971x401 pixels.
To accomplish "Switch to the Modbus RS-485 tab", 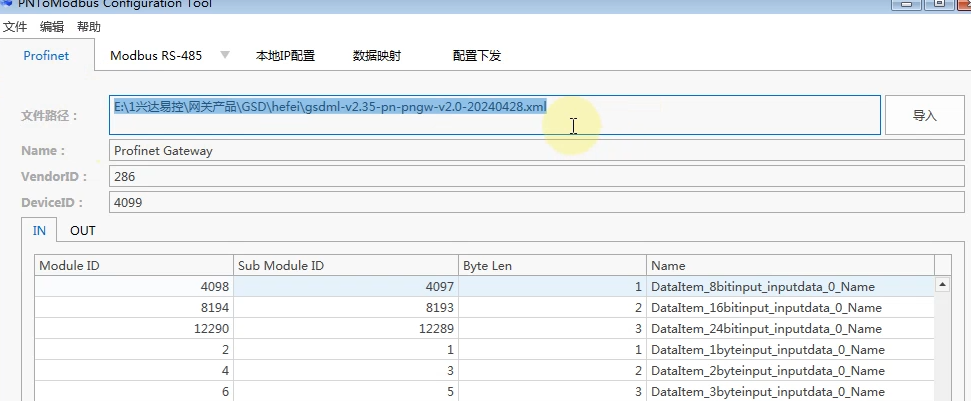I will point(156,56).
